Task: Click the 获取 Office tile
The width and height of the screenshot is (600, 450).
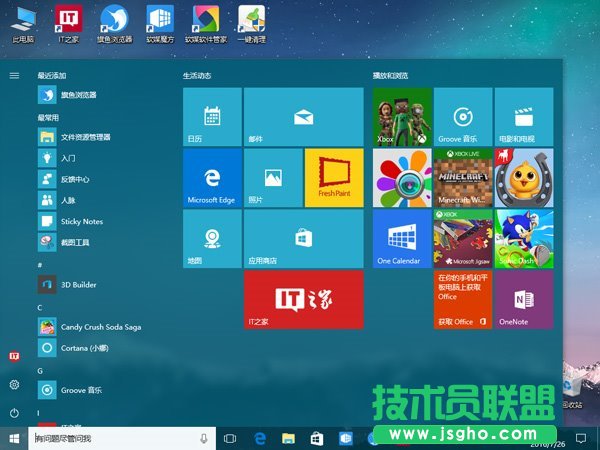Action: point(463,299)
